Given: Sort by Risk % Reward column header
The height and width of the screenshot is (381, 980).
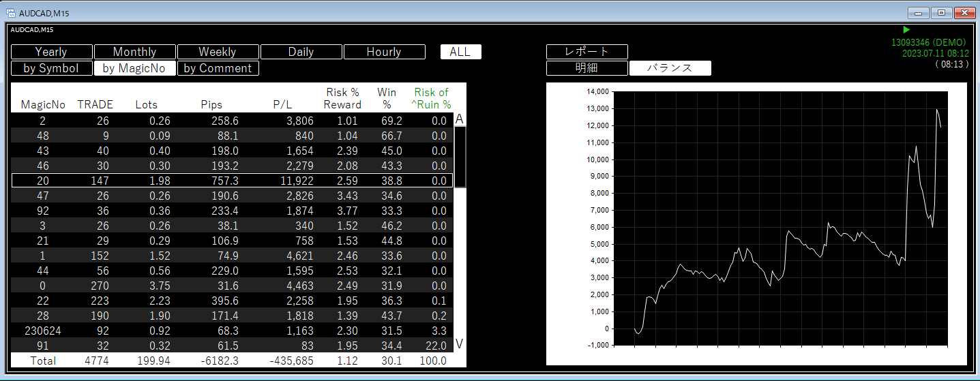Looking at the screenshot, I should coord(342,99).
